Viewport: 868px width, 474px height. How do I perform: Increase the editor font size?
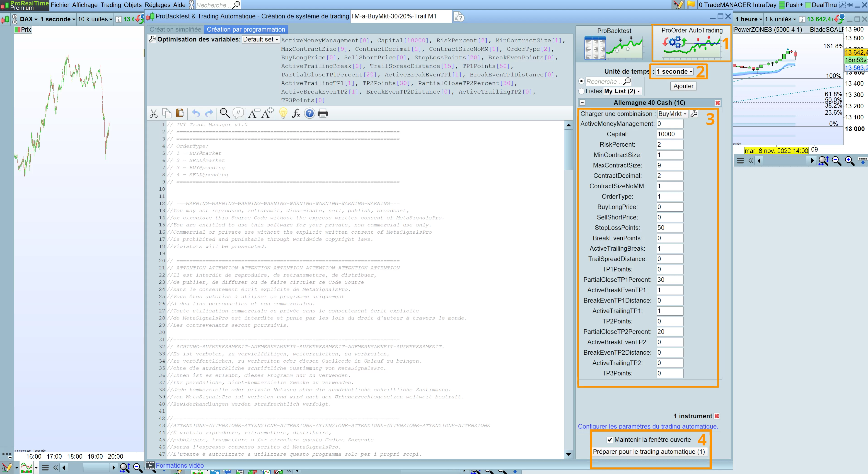click(268, 113)
